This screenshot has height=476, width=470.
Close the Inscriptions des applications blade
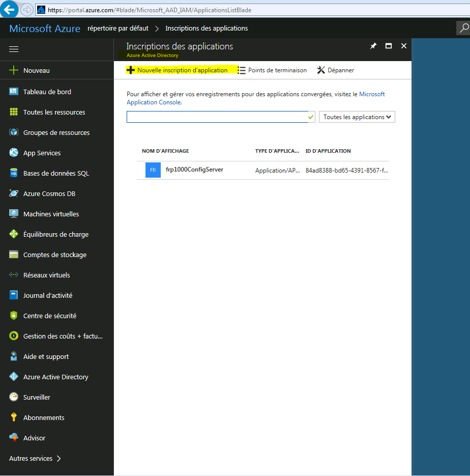tap(403, 46)
